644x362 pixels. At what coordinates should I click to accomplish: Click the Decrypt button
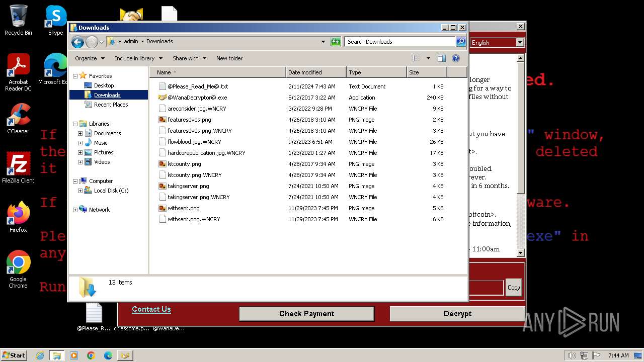457,314
